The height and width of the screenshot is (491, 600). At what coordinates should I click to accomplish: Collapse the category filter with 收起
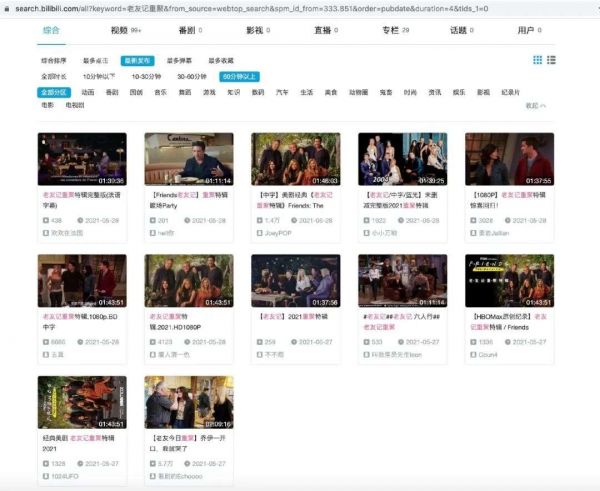[534, 104]
